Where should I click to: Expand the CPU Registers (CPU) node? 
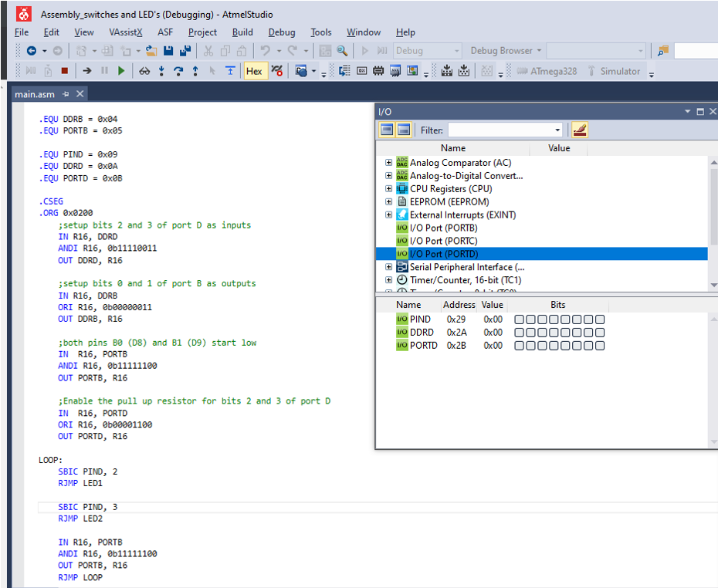tap(388, 188)
